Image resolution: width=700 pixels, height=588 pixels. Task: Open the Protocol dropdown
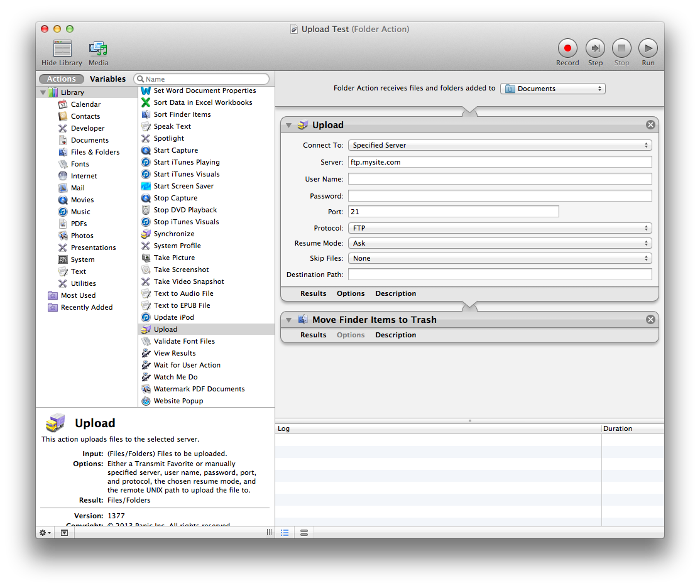500,228
